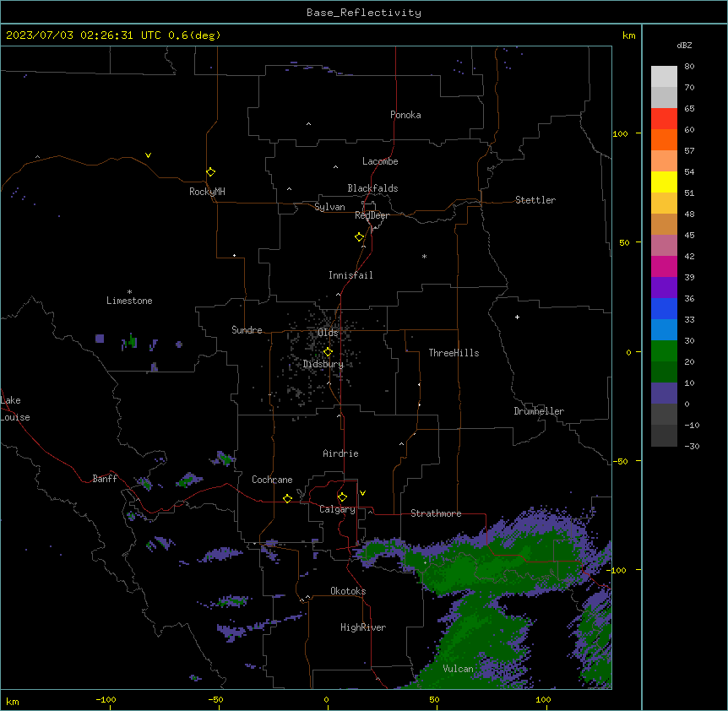Select the Drumheller label
728x711 pixels.
539,411
